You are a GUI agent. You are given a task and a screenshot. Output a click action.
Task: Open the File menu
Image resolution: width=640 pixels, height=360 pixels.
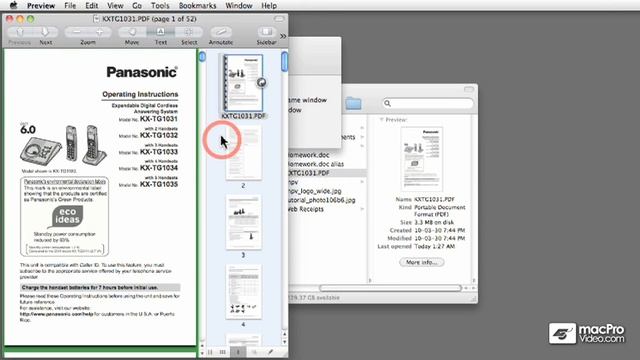[x=70, y=6]
